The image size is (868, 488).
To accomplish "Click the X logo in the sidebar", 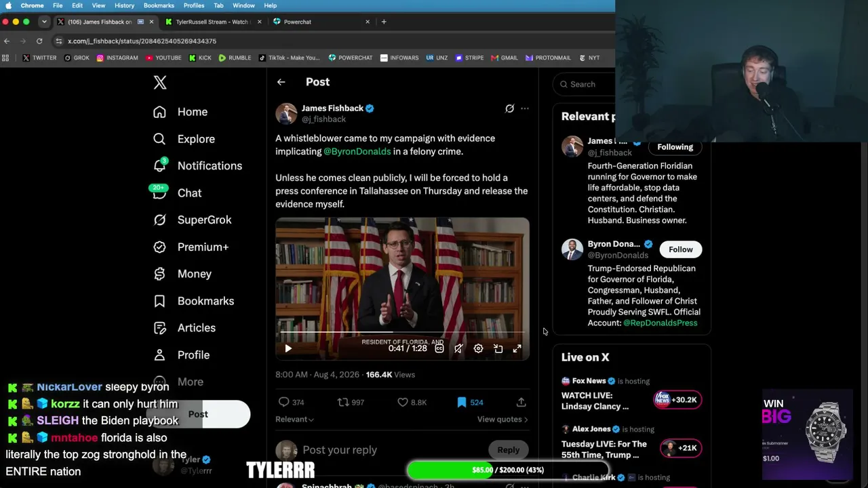I will click(x=160, y=83).
